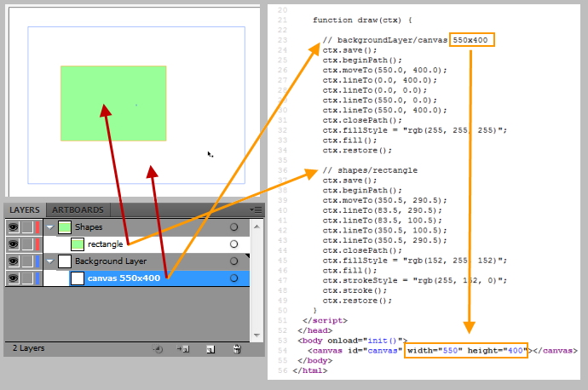Switch to the Artboards tab

click(78, 209)
